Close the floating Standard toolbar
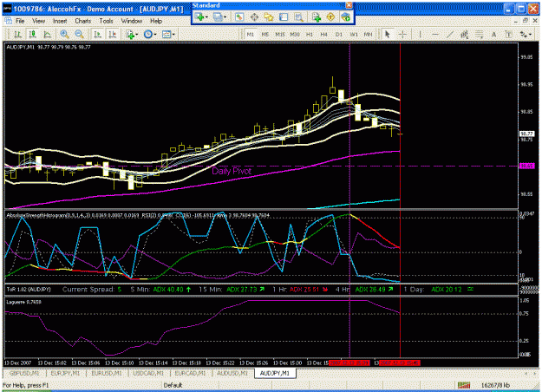Viewport: 542px width, 392px height. click(x=349, y=5)
